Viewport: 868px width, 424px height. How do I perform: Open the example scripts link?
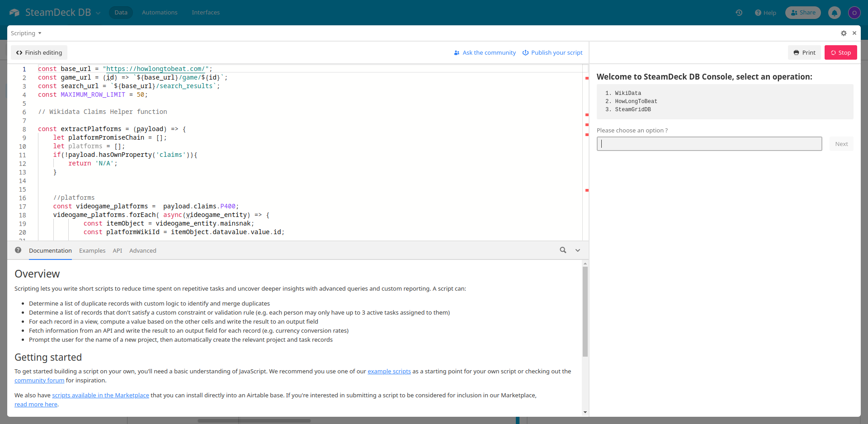pos(389,371)
